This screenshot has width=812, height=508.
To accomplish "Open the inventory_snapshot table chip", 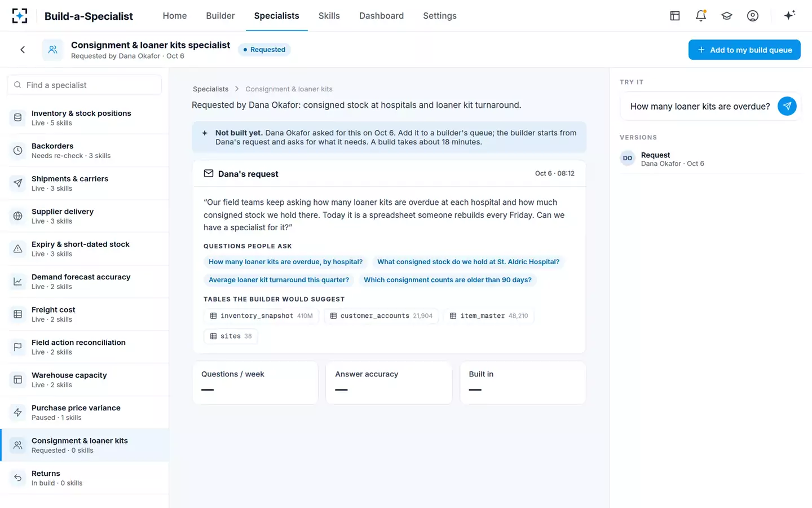I will click(x=261, y=316).
